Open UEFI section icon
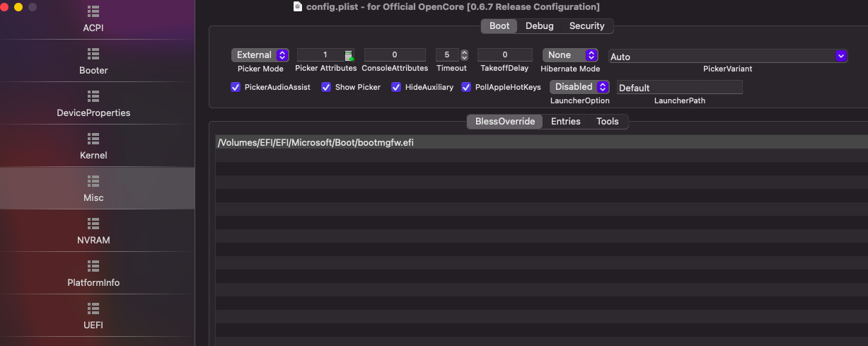Viewport: 868px width, 346px height. pos(93,308)
